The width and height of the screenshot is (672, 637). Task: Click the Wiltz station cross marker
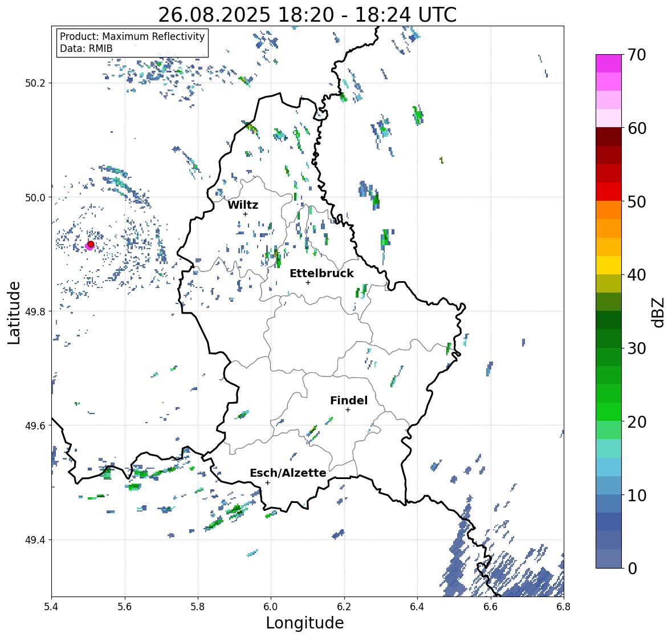pos(245,214)
